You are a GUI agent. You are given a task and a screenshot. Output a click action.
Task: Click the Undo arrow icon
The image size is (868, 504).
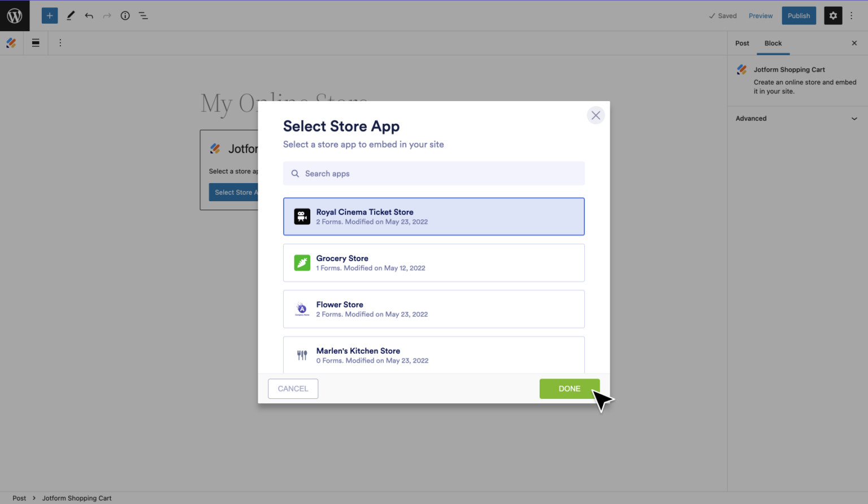(x=89, y=15)
